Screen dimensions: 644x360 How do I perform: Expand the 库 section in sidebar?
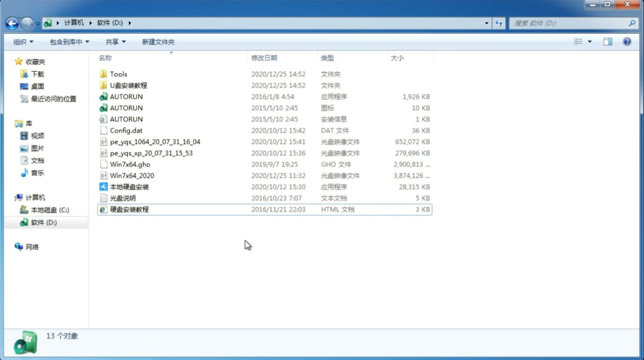click(12, 123)
